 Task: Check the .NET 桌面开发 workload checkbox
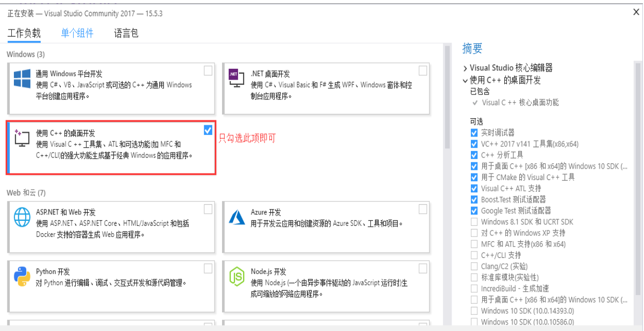[x=423, y=70]
